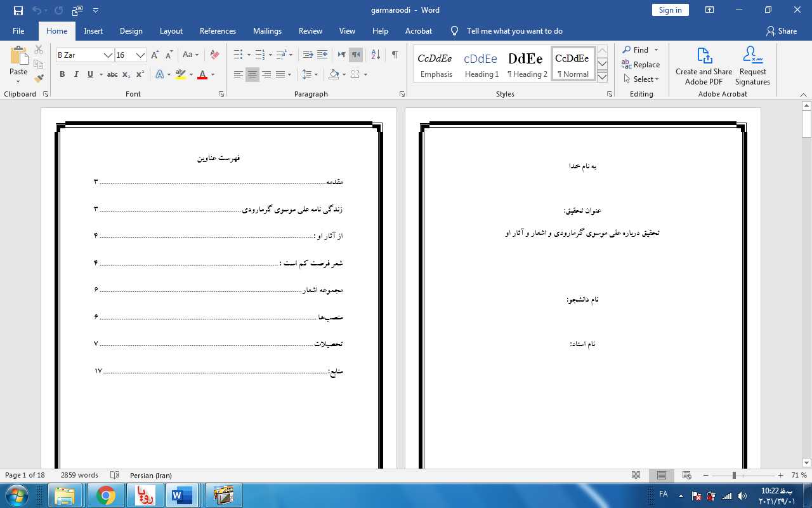Click the zoom slider in the status bar
Viewport: 812px width, 508px height.
pyautogui.click(x=734, y=476)
